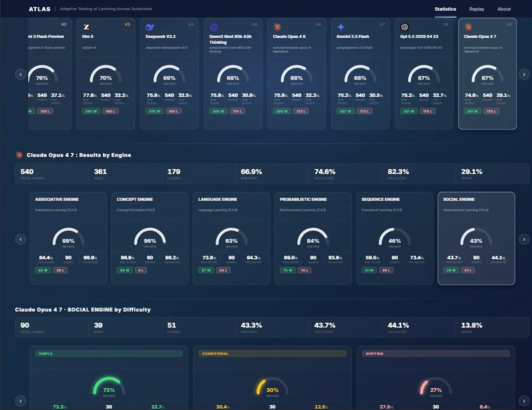The image size is (532, 410).
Task: Click the Glm 5 Z logo icon
Action: [x=86, y=27]
